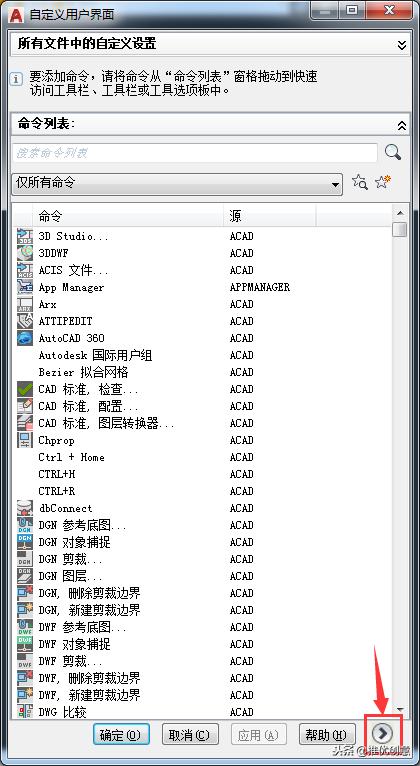This screenshot has height=766, width=420.
Task: Click the info icon beside the hint text
Action: click(x=16, y=79)
